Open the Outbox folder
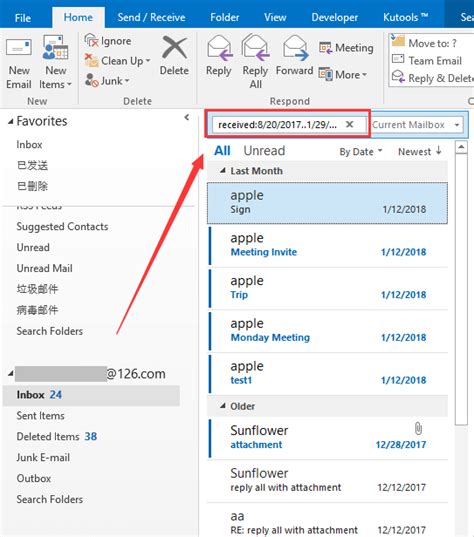 click(34, 478)
